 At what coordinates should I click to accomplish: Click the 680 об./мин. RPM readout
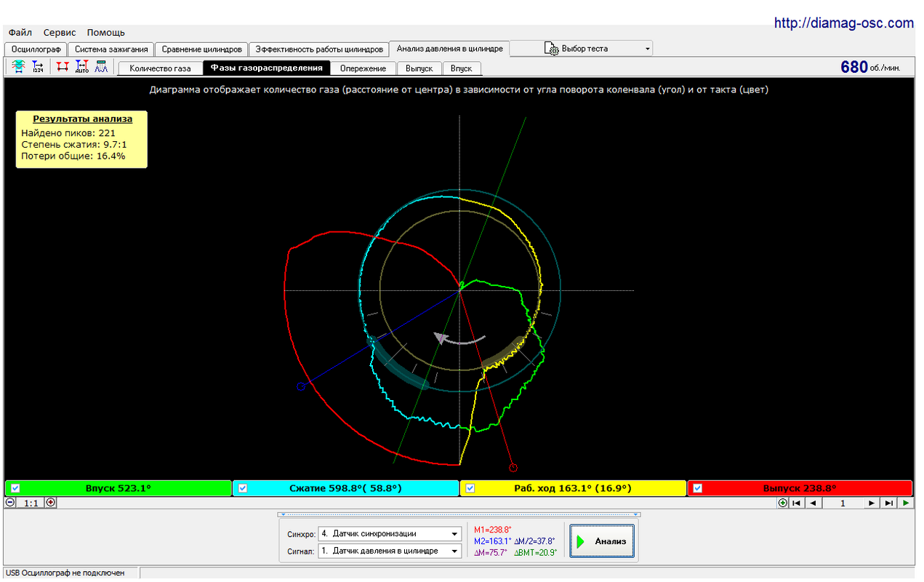pos(870,67)
